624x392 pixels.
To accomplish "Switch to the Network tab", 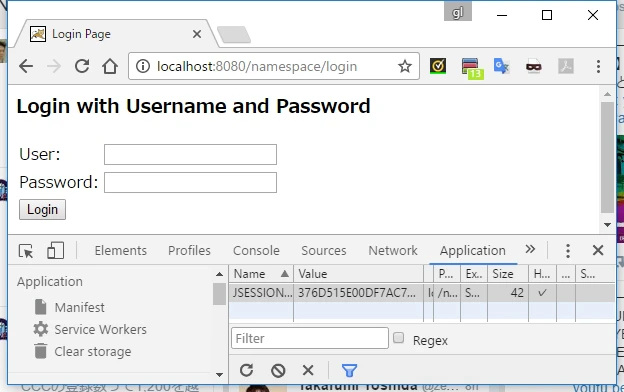I will (x=393, y=250).
